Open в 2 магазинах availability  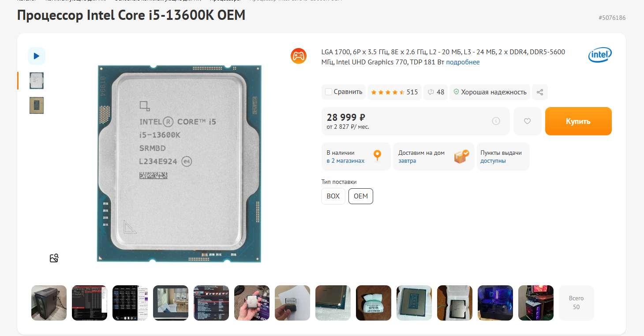(x=345, y=161)
